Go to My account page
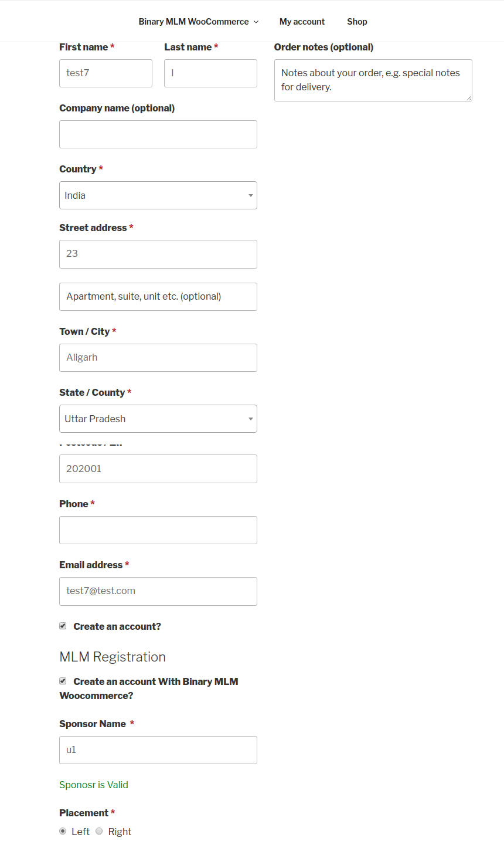 302,22
